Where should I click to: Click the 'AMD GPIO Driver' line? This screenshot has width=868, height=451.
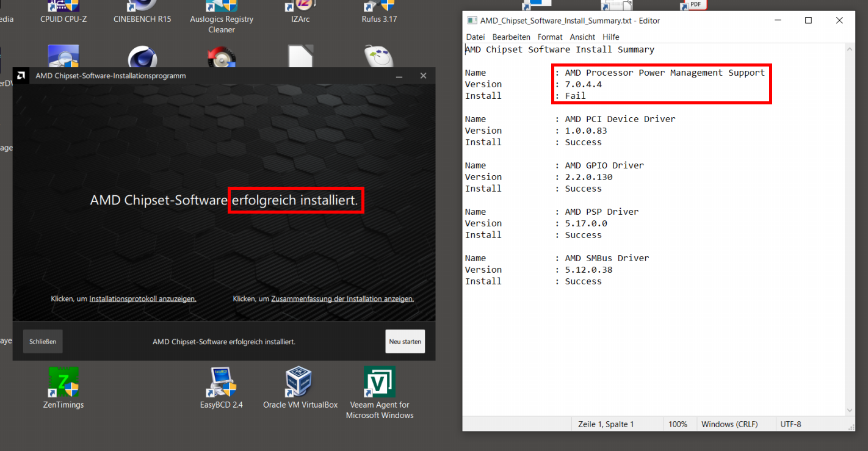pos(604,165)
